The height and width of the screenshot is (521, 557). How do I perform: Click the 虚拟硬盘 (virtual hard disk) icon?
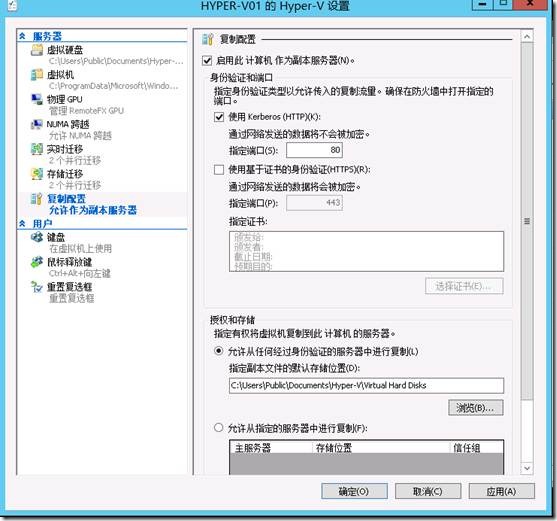pyautogui.click(x=37, y=50)
